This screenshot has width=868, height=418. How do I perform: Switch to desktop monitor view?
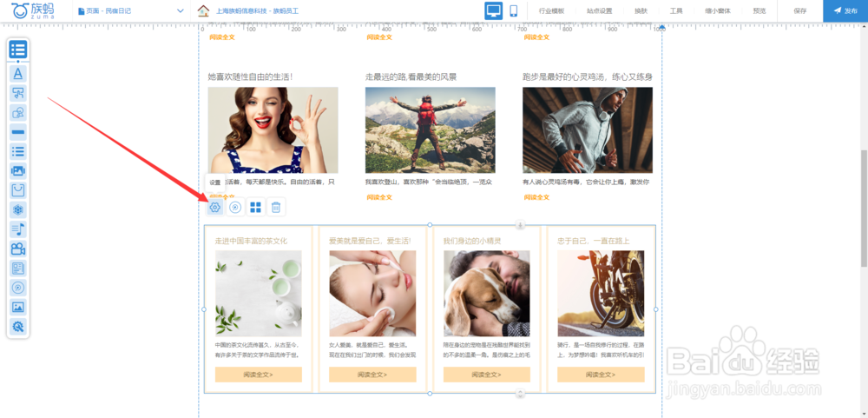coord(493,10)
